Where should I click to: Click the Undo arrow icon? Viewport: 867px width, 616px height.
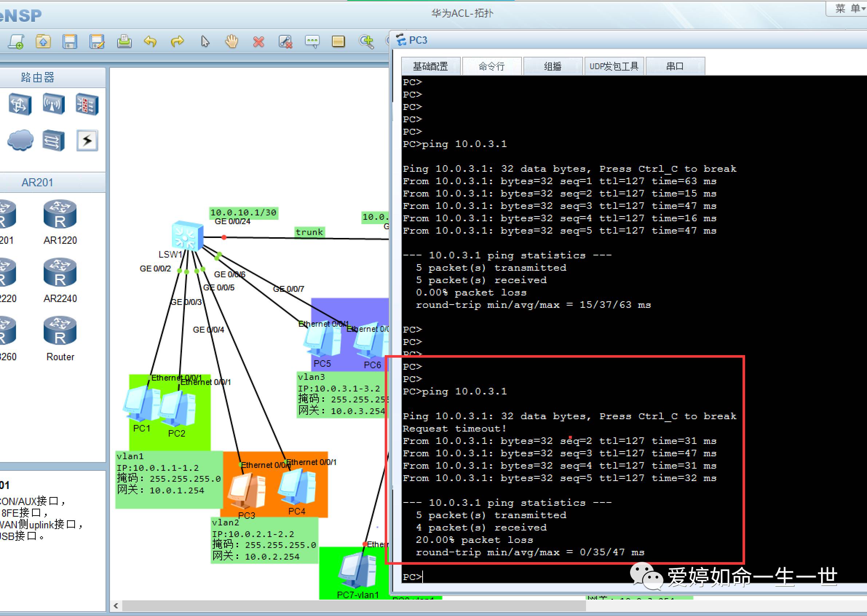coord(150,42)
